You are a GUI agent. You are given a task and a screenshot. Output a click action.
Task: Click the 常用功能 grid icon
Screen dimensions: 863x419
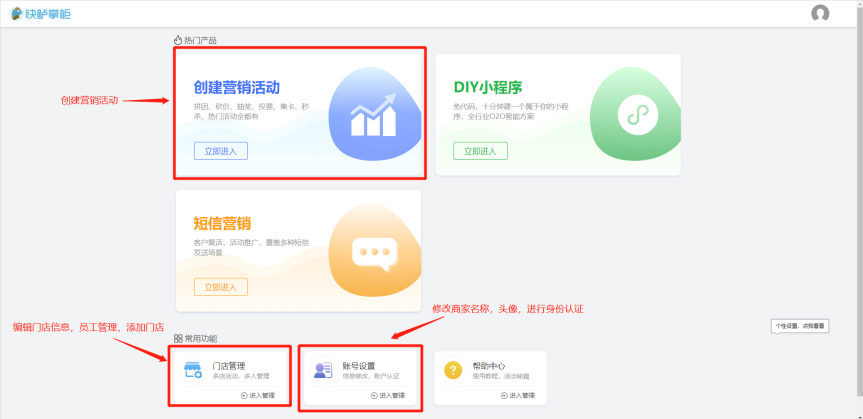coord(178,339)
